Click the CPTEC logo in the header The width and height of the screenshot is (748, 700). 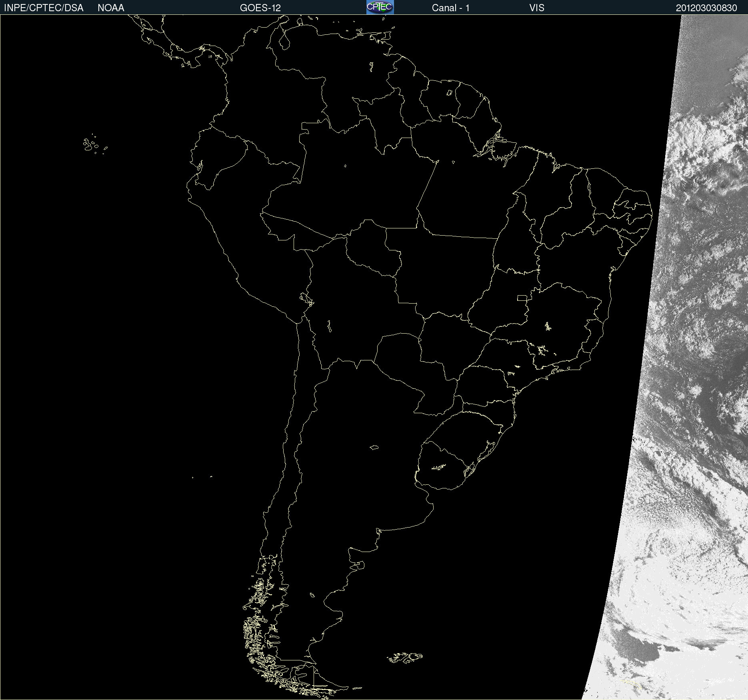380,7
